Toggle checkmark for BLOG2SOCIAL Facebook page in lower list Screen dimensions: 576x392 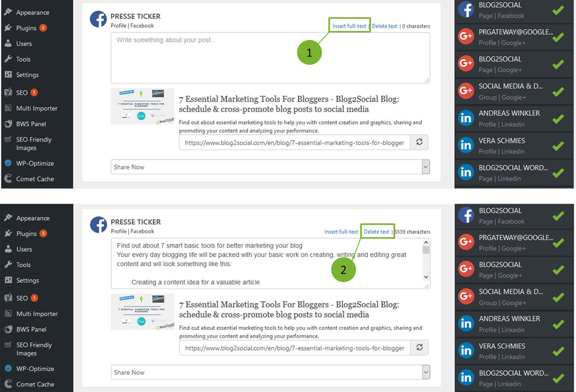click(x=558, y=216)
